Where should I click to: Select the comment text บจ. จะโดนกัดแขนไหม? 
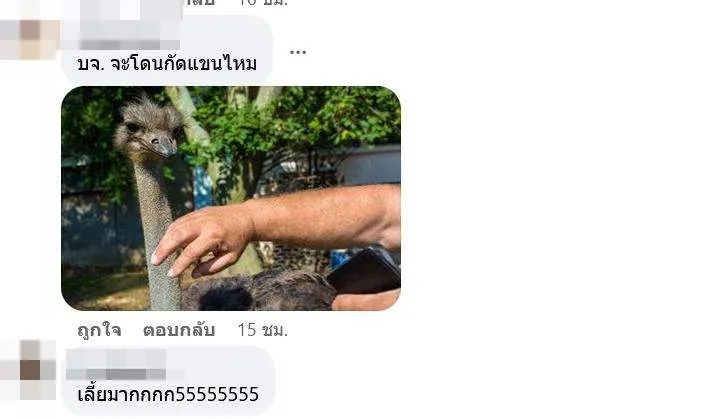click(x=167, y=64)
